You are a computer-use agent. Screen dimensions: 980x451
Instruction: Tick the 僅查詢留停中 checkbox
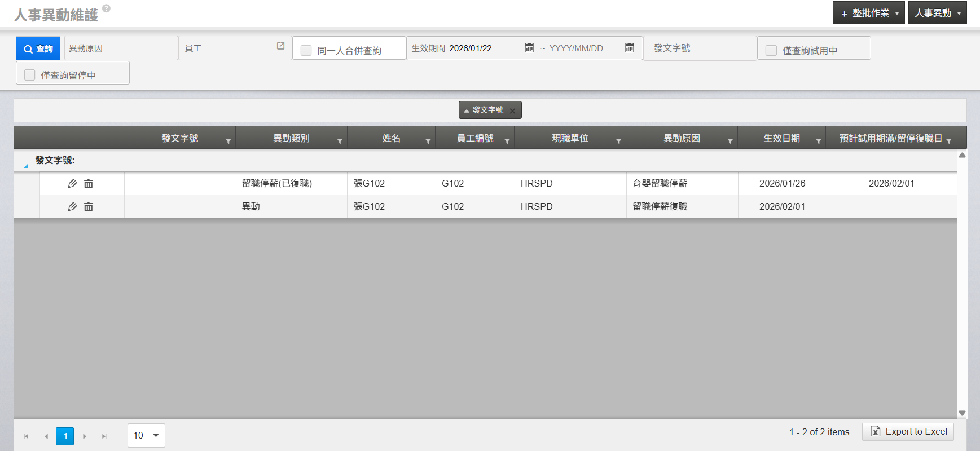pyautogui.click(x=30, y=75)
